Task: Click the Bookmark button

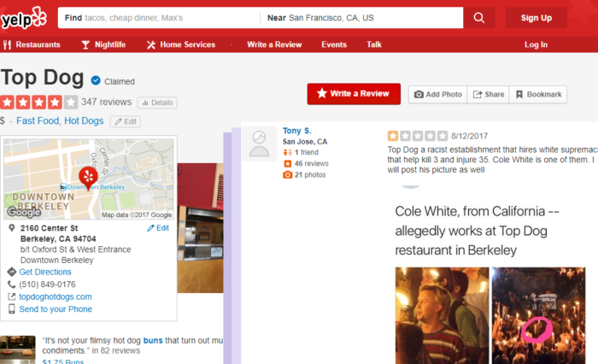Action: (x=538, y=94)
